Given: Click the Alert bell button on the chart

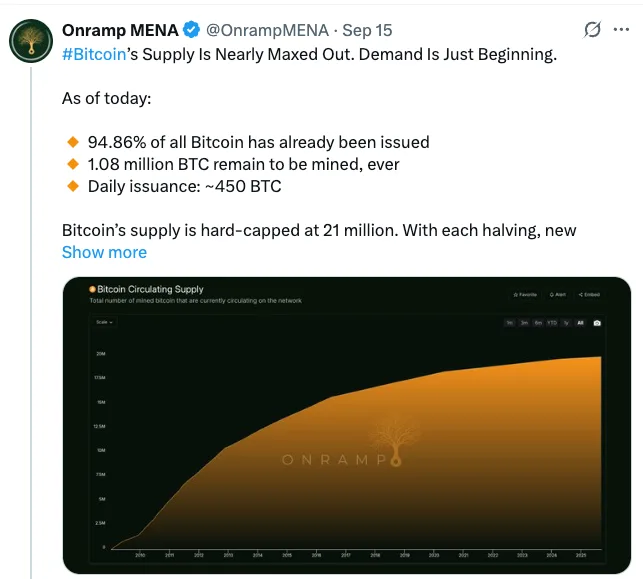Looking at the screenshot, I should tap(558, 294).
